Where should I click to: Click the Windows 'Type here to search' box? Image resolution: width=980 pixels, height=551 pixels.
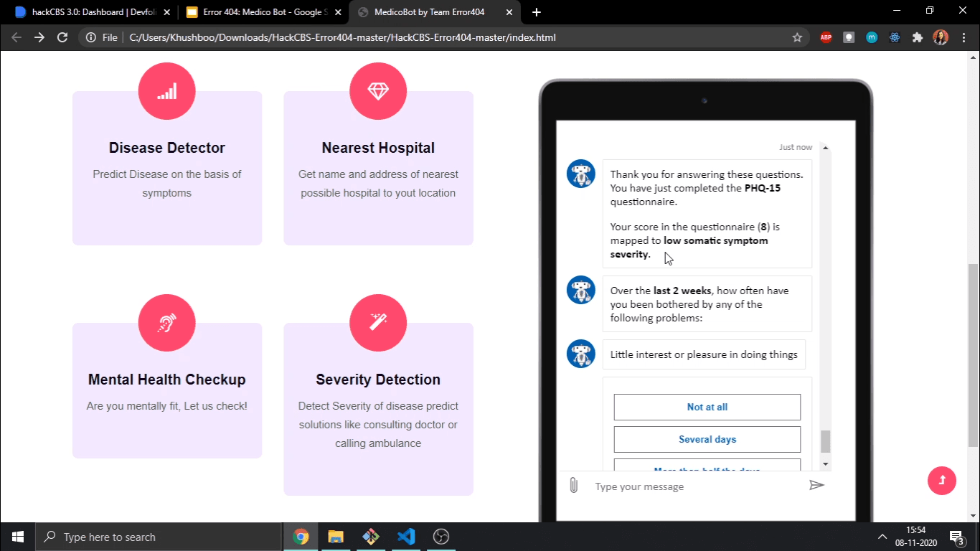pos(158,537)
